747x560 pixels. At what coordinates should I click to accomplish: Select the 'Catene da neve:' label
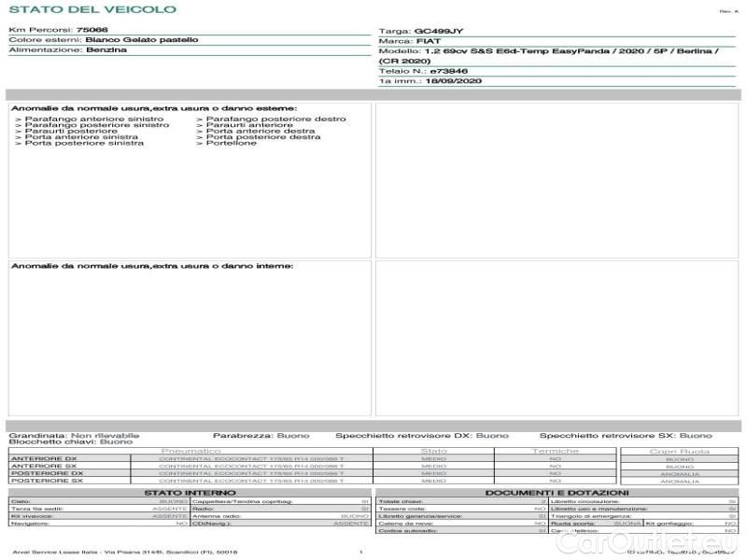406,524
